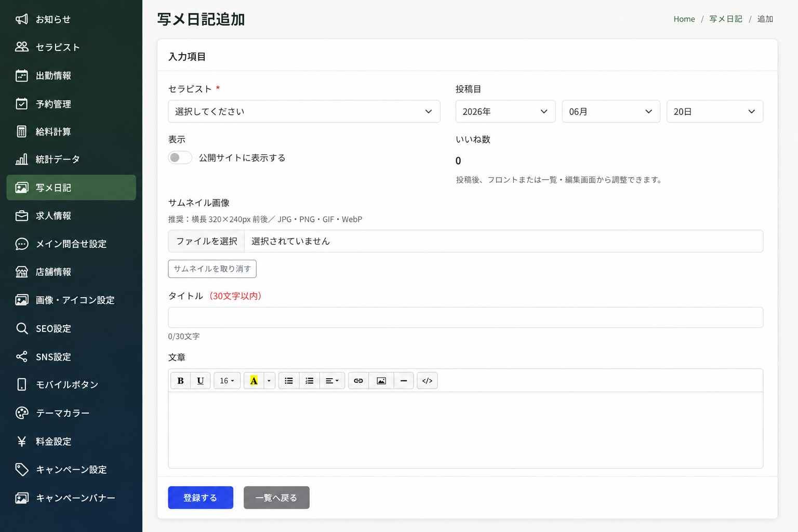Click inside the 文章 editor text area
This screenshot has height=532, width=798.
[465, 430]
